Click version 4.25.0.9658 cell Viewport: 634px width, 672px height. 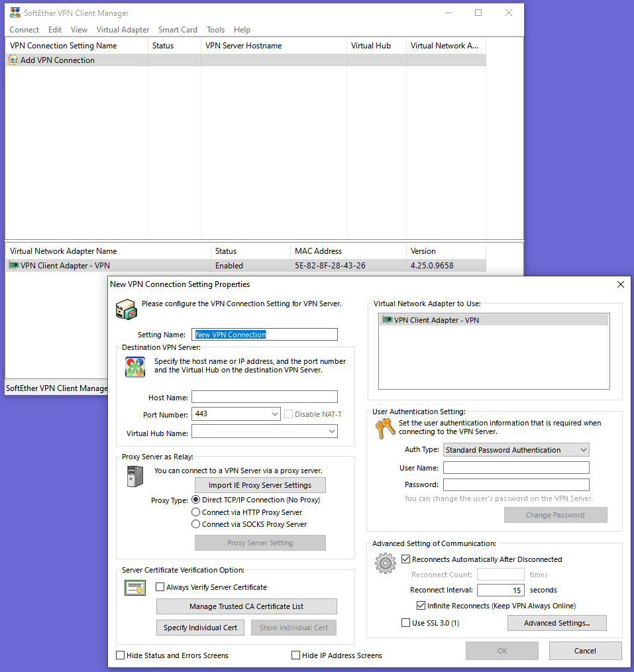coord(432,265)
